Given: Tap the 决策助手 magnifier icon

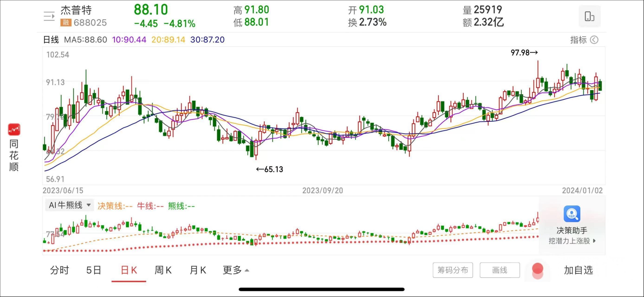Looking at the screenshot, I should (x=572, y=213).
